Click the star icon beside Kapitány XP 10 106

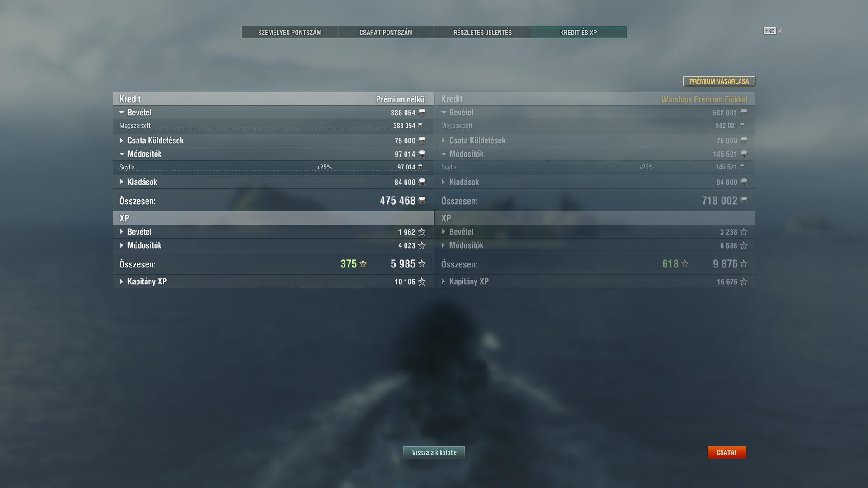pos(422,282)
